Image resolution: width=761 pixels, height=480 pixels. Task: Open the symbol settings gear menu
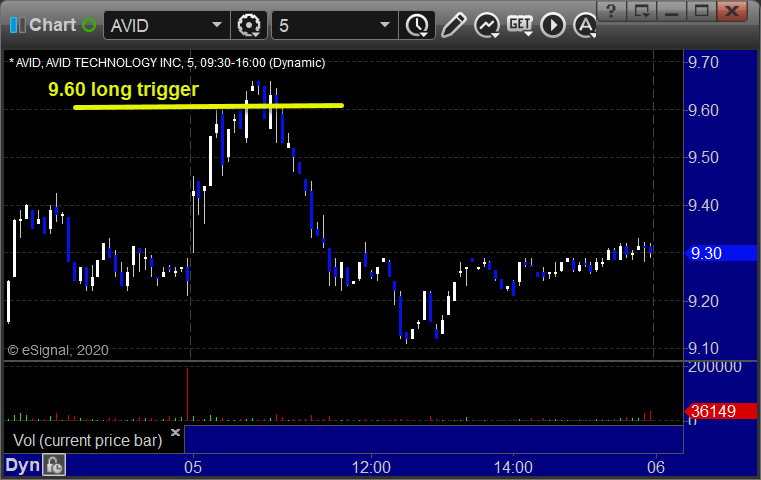click(249, 25)
